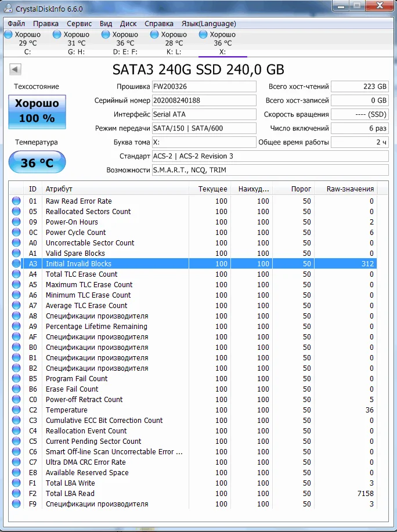Click status icon for Total TLC Erase Count
This screenshot has width=397, height=532.
[16, 274]
